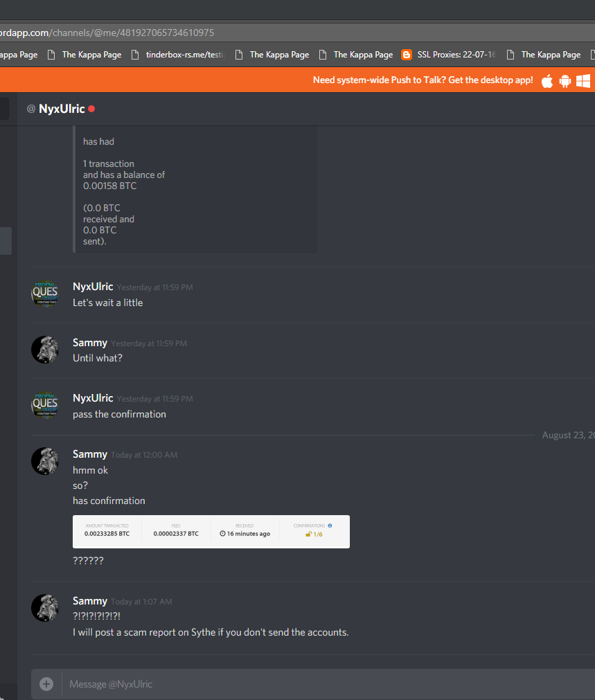Click the Sammy username at 12:00 AM message
This screenshot has width=595, height=700.
(90, 454)
